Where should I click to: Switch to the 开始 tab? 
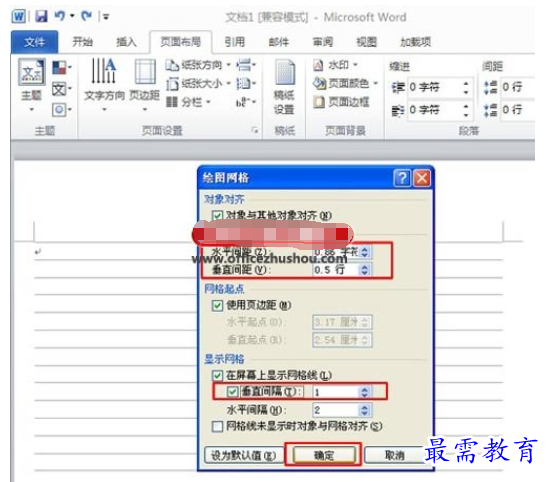[x=83, y=42]
